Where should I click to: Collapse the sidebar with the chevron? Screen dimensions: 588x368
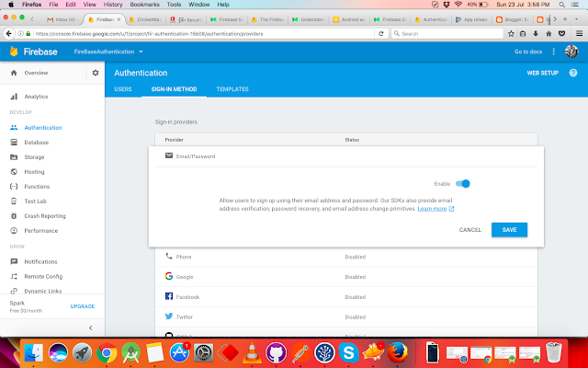coord(90,328)
